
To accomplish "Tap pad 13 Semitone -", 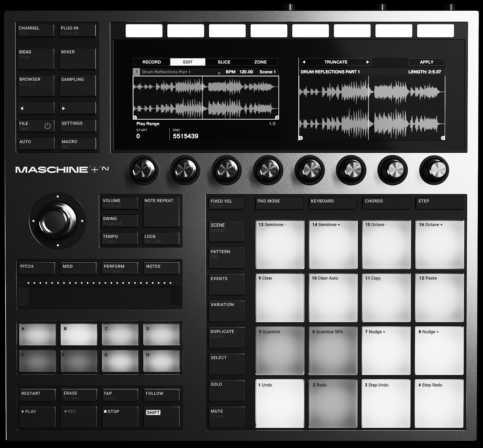I will click(280, 244).
